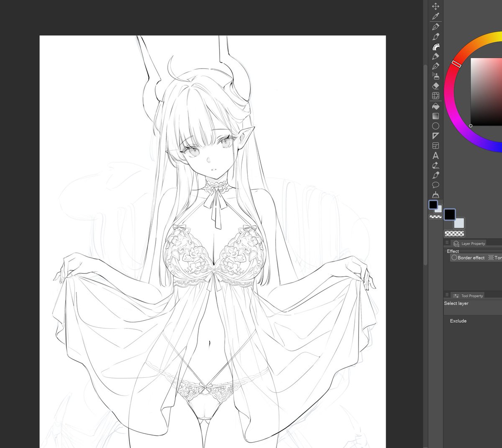Select the Correct line tool
The height and width of the screenshot is (448, 502).
(x=435, y=165)
